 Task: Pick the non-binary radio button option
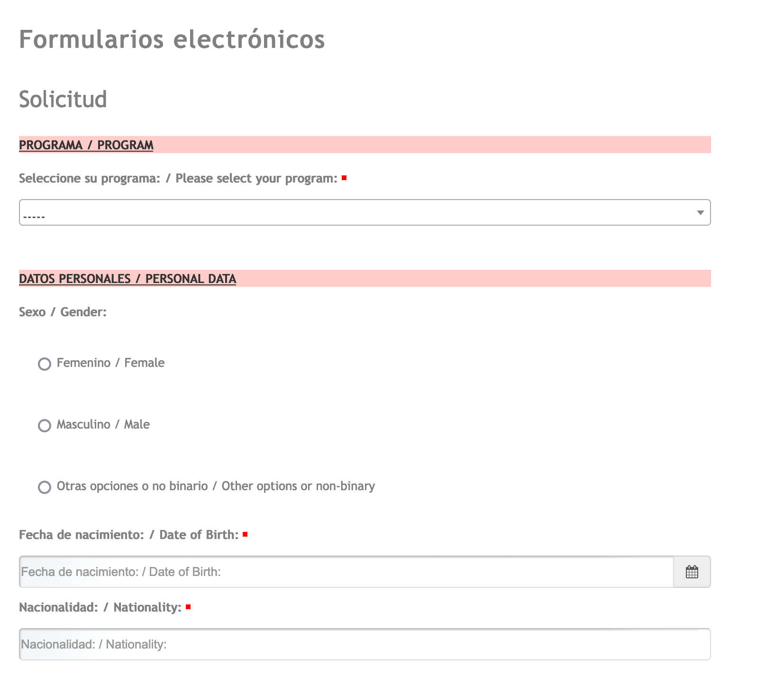[45, 487]
